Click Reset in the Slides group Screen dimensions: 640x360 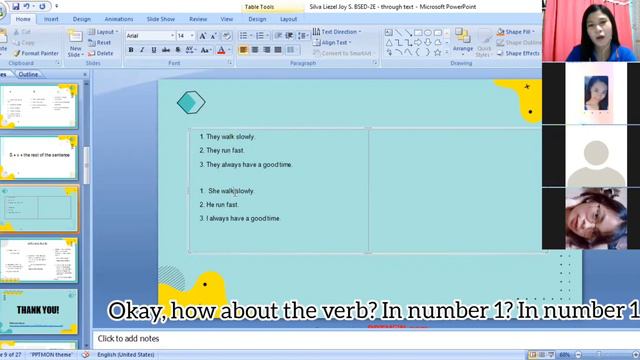coord(99,42)
